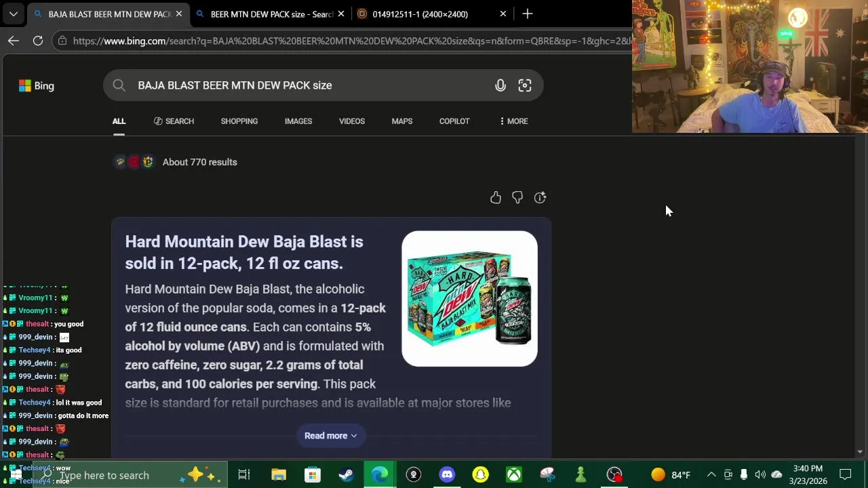The image size is (868, 488).
Task: Go to Bing home via logo
Action: tap(37, 85)
